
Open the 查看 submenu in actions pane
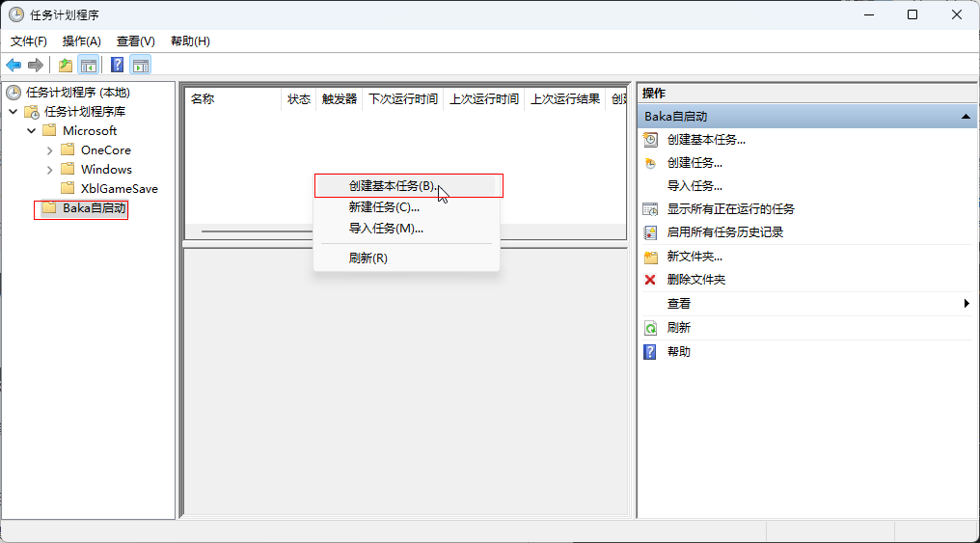(679, 304)
